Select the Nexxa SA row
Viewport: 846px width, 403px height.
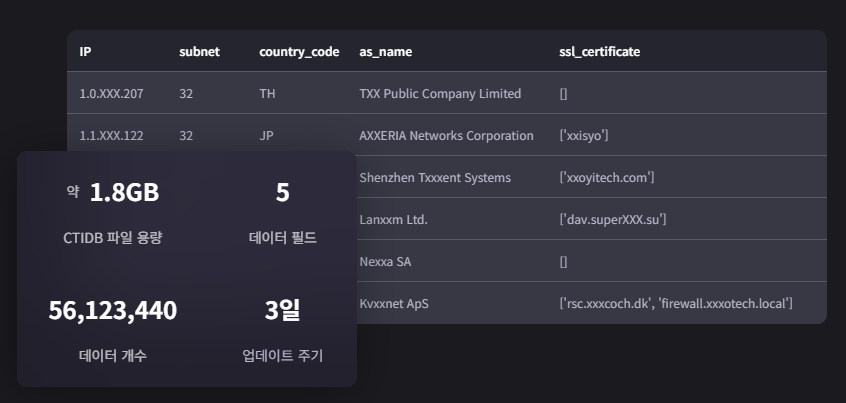pyautogui.click(x=383, y=262)
